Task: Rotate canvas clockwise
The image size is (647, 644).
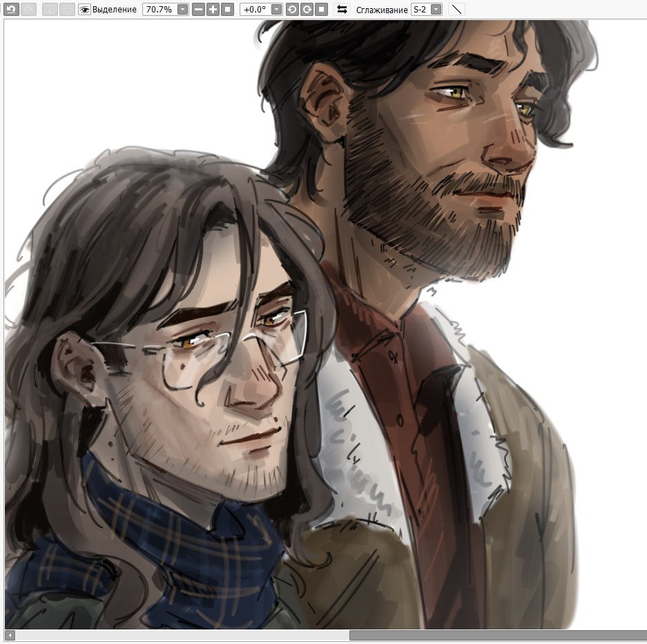Action: 307,9
